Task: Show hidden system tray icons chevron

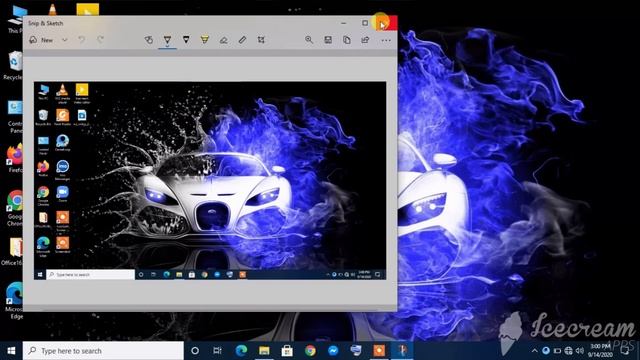Action: (x=534, y=351)
